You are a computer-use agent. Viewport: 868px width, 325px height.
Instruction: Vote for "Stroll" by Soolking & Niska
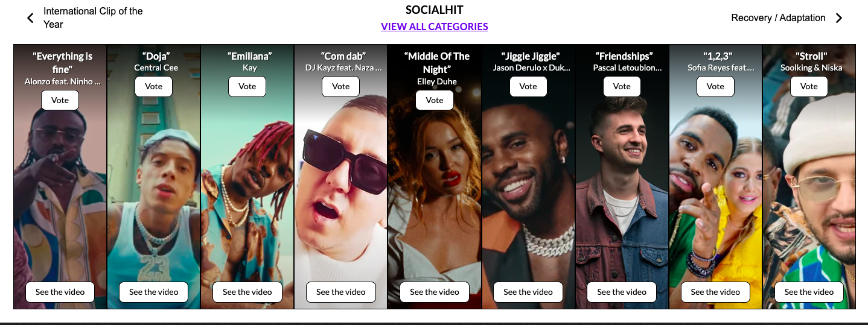(x=809, y=86)
